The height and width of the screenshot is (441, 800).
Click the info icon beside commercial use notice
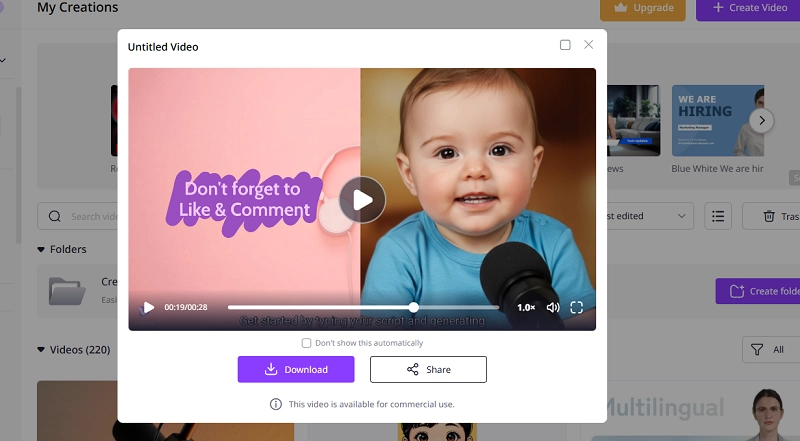276,404
